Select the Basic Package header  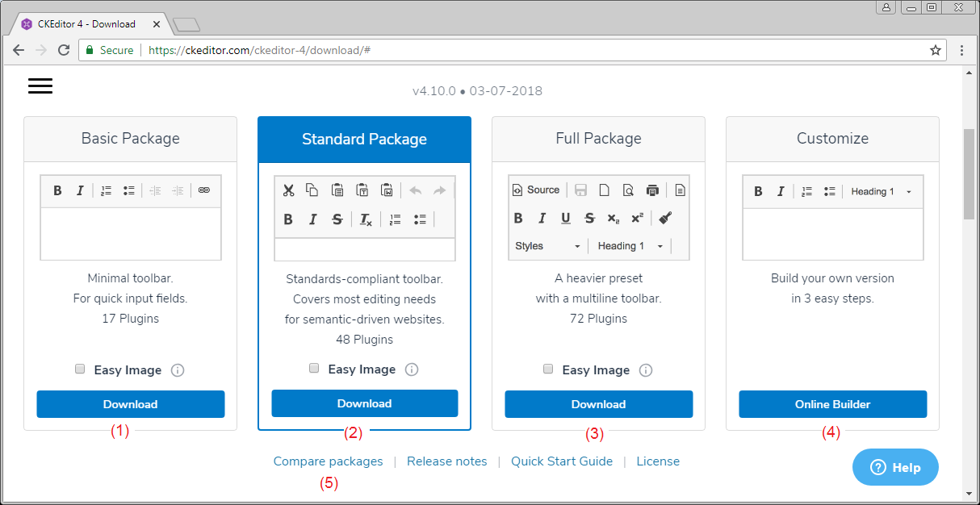130,138
